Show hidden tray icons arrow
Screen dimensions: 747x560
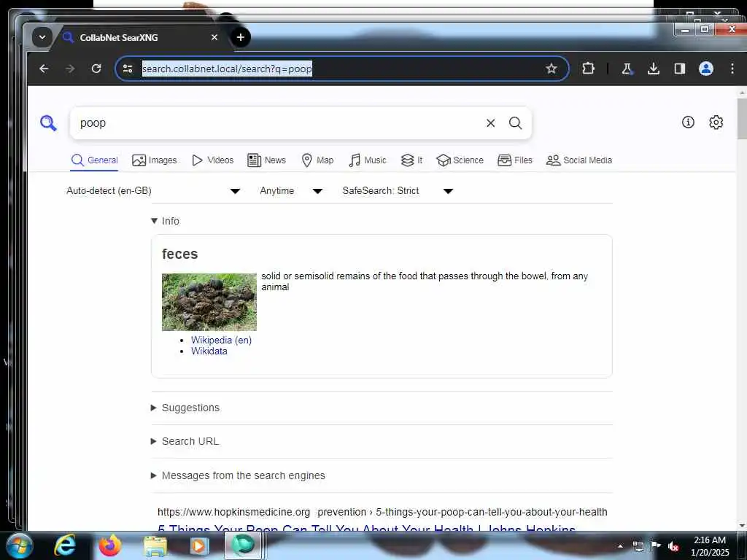coord(620,546)
